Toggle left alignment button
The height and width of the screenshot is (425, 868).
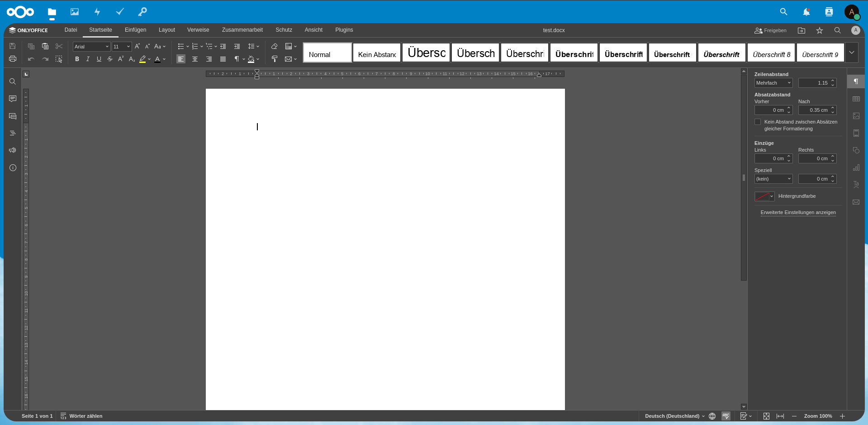[181, 59]
